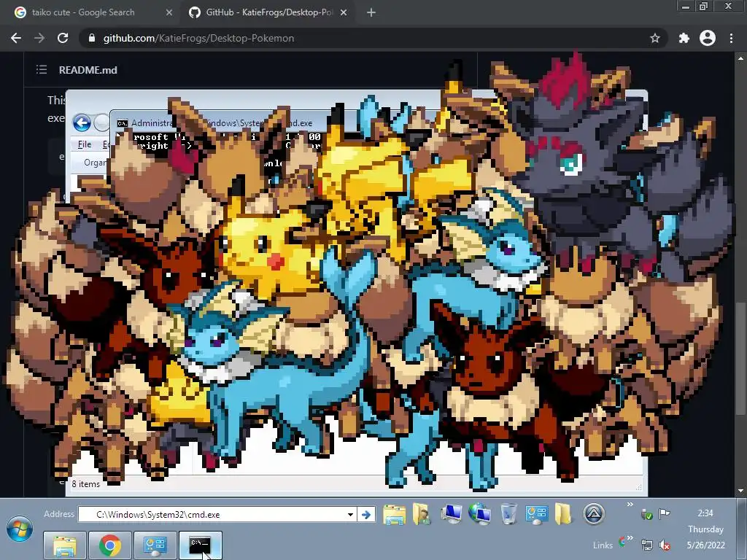Expand the desktop toolbar overflow chevron
The width and height of the screenshot is (747, 560).
(x=630, y=505)
